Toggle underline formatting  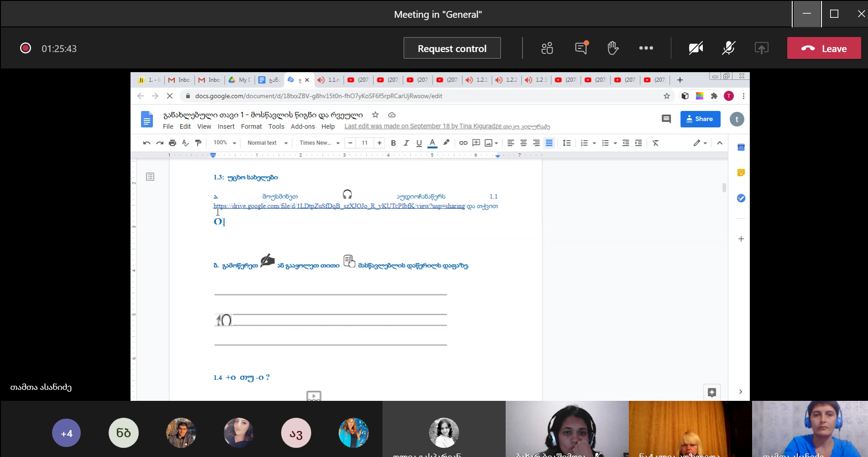[419, 143]
